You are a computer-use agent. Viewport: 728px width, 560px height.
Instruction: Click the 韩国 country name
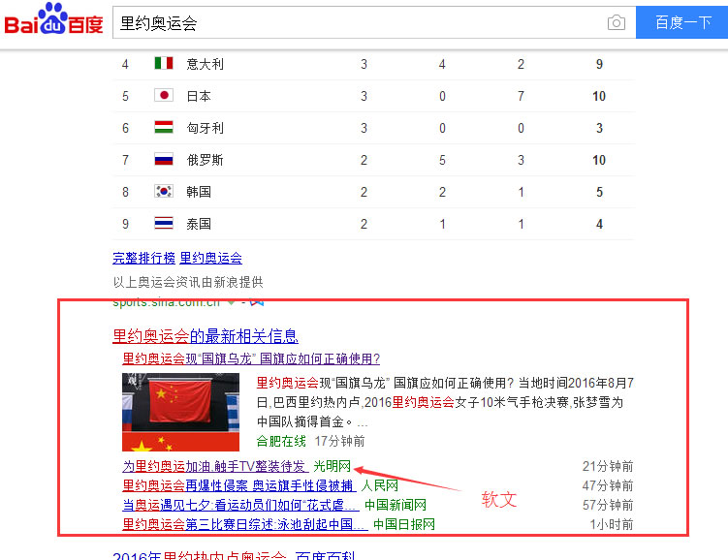pos(199,192)
